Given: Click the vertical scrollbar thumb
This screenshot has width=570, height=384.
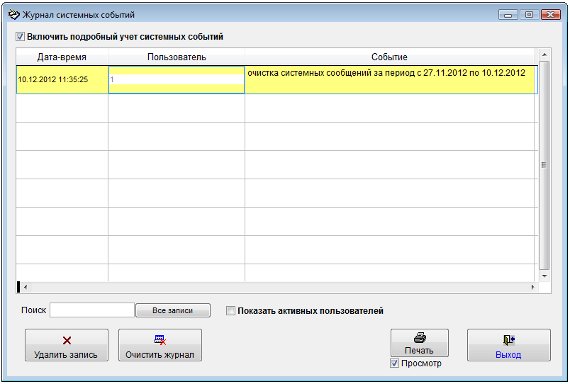Looking at the screenshot, I should tap(544, 165).
